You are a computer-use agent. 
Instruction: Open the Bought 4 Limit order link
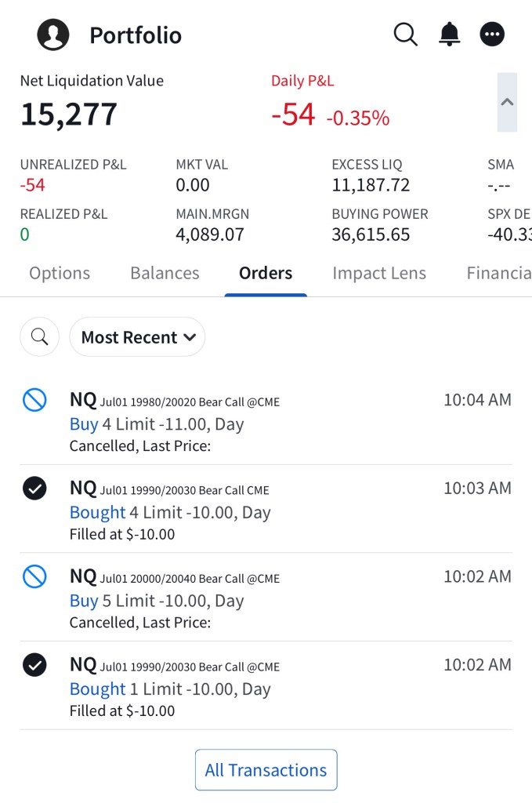pos(98,513)
